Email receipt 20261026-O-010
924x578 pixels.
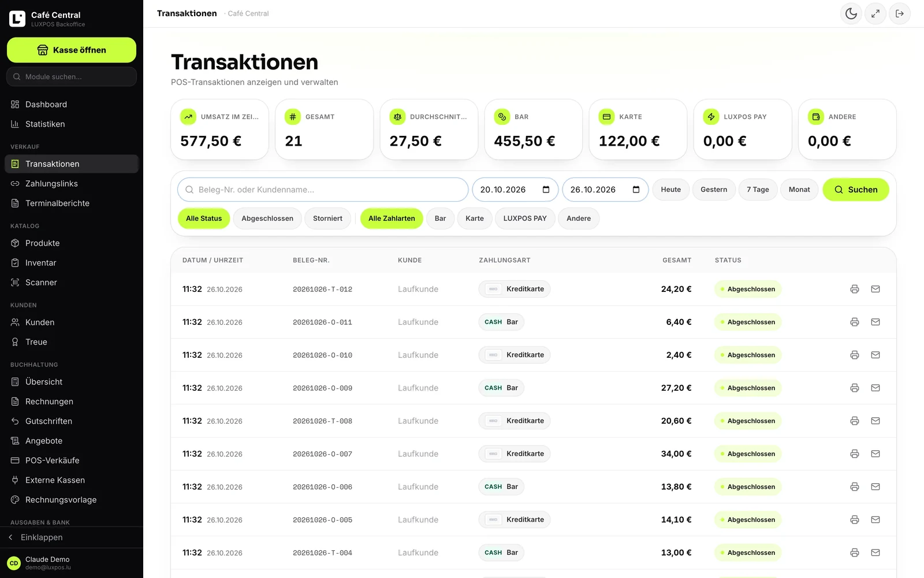point(875,355)
